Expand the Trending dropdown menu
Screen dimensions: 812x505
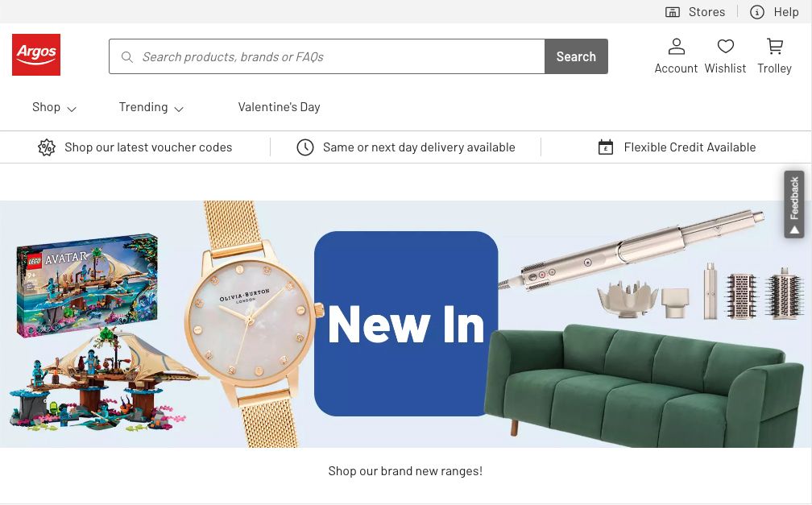point(151,107)
